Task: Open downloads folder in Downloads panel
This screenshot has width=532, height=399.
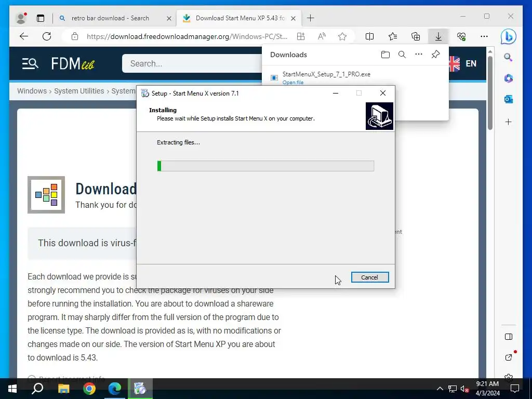Action: pyautogui.click(x=385, y=55)
